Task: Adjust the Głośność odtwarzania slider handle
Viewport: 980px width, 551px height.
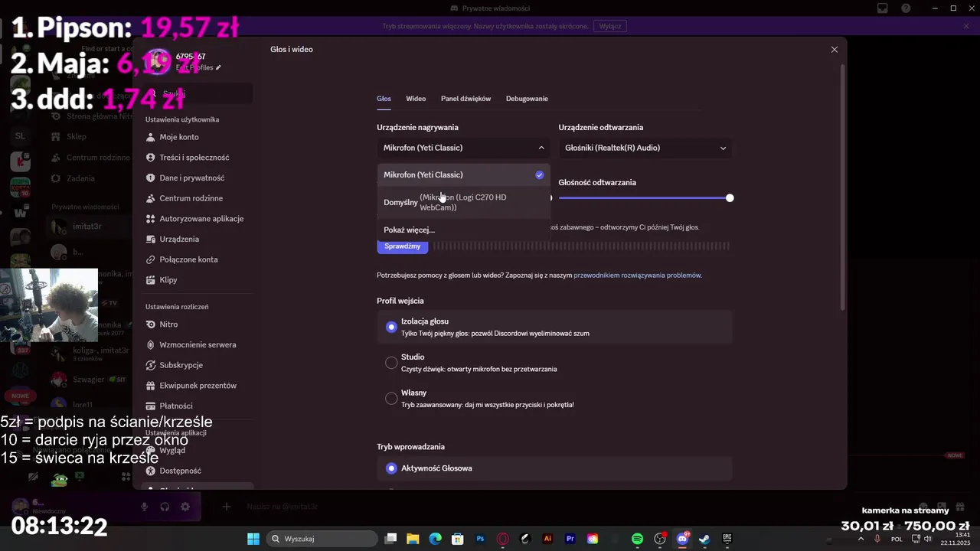Action: point(730,198)
